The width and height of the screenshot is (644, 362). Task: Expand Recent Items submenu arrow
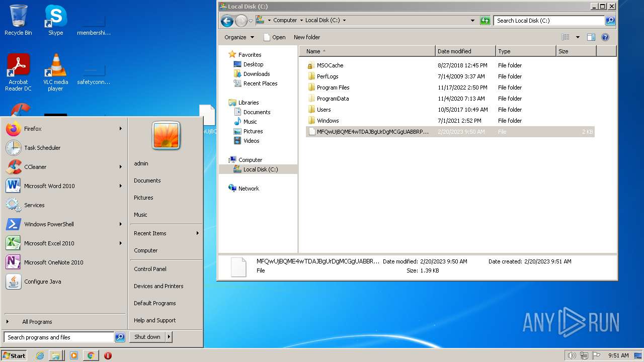point(197,233)
